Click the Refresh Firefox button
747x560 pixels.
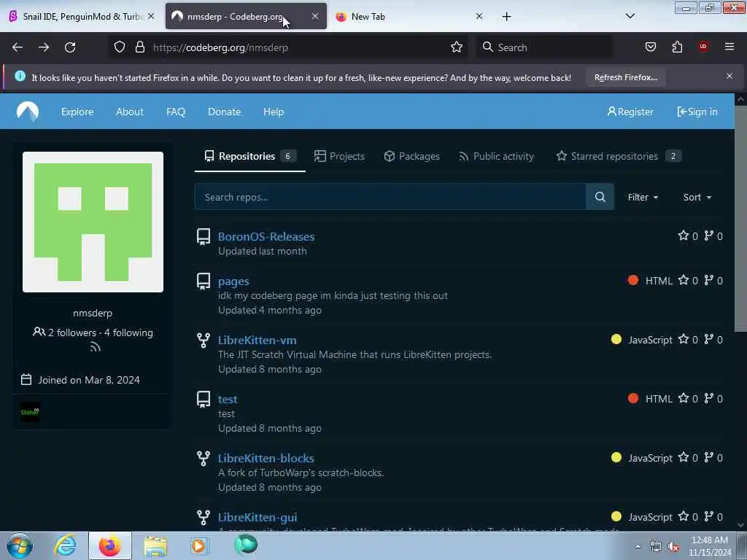pyautogui.click(x=625, y=77)
